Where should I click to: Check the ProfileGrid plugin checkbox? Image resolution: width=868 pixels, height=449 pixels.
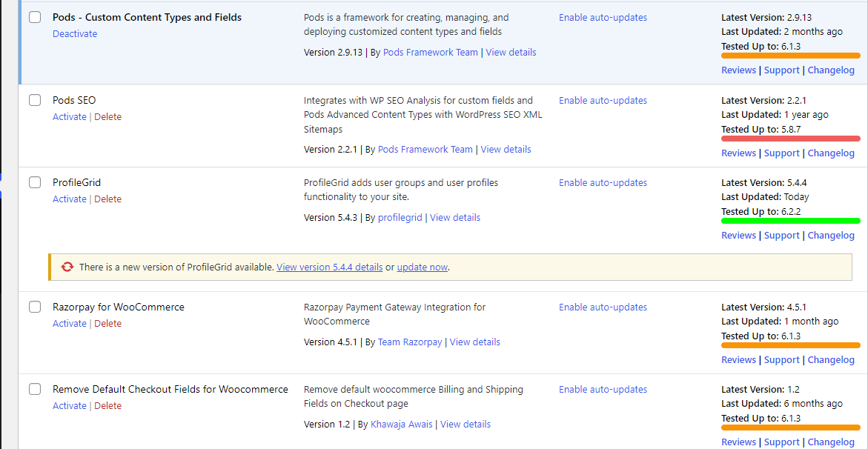(35, 182)
